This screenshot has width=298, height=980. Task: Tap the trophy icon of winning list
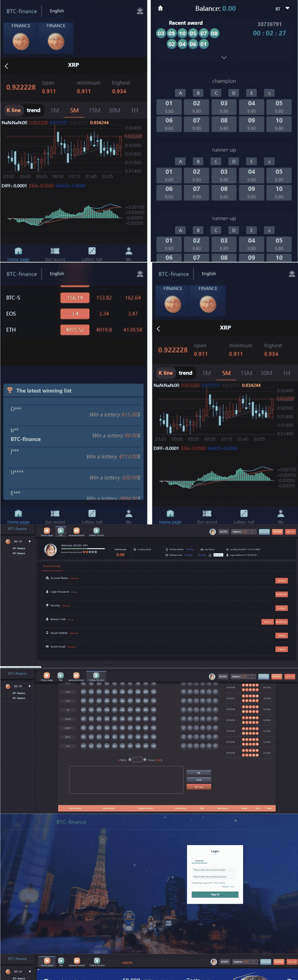tap(10, 390)
